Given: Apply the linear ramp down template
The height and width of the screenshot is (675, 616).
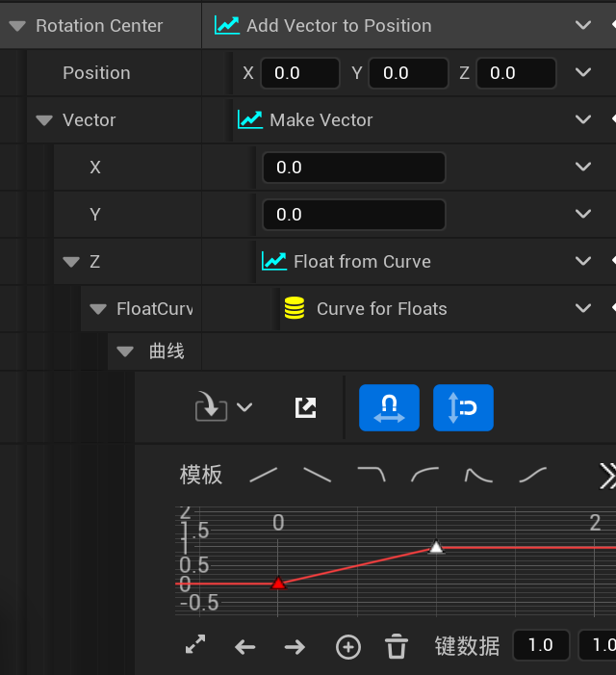Looking at the screenshot, I should point(317,474).
